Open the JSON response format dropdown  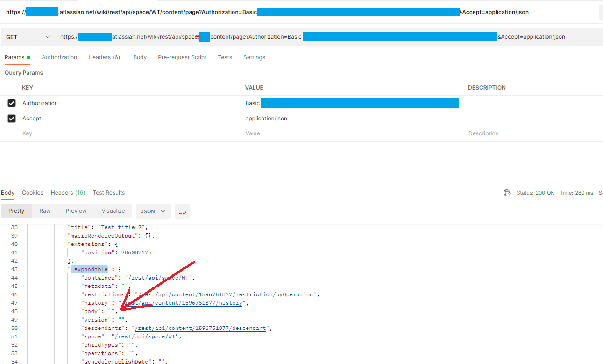click(x=153, y=211)
